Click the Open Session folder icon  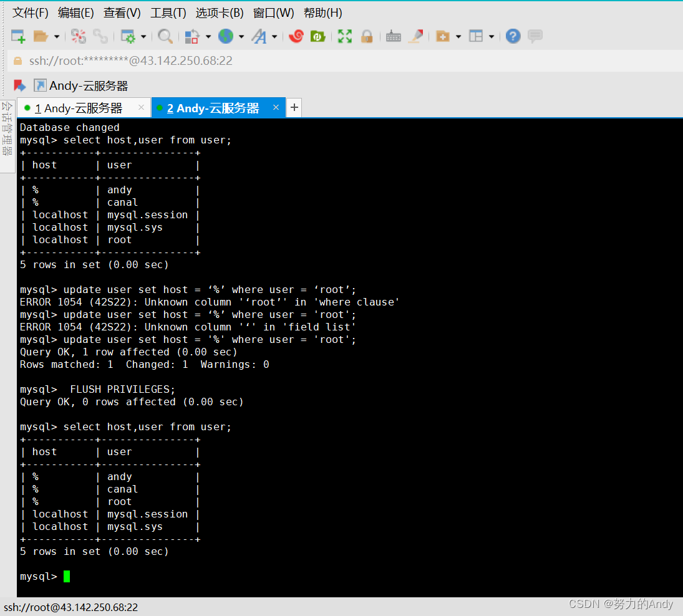41,37
